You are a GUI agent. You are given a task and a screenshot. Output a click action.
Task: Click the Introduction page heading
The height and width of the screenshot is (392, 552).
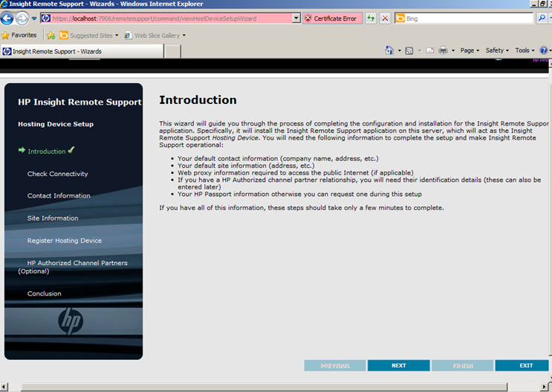tap(198, 100)
